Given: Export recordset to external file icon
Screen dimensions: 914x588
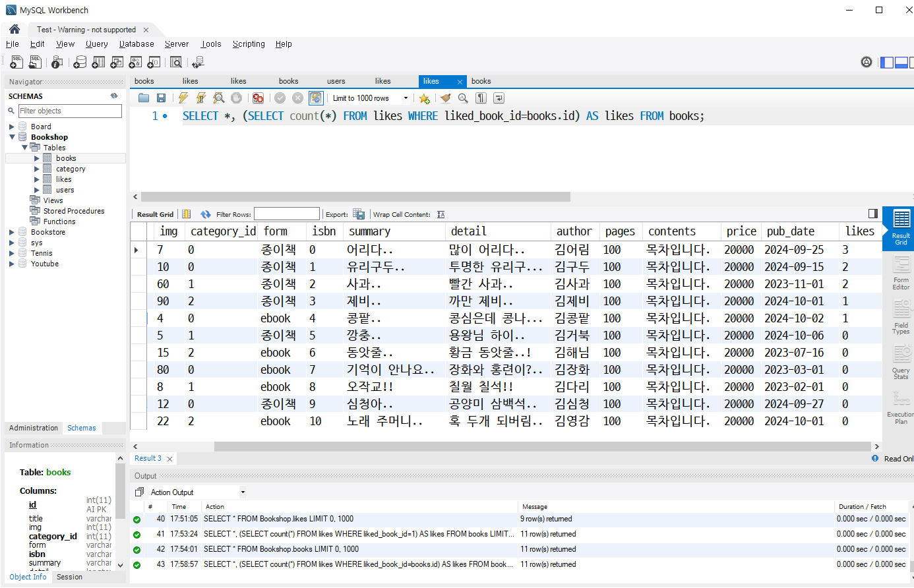Looking at the screenshot, I should pyautogui.click(x=359, y=214).
